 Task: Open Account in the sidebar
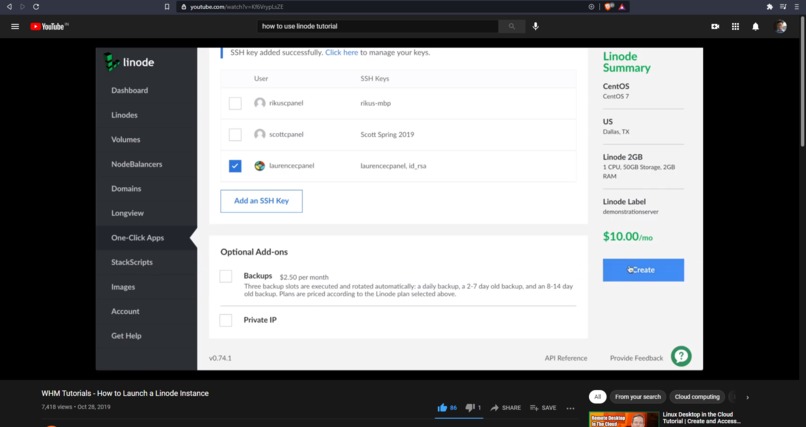pos(125,311)
